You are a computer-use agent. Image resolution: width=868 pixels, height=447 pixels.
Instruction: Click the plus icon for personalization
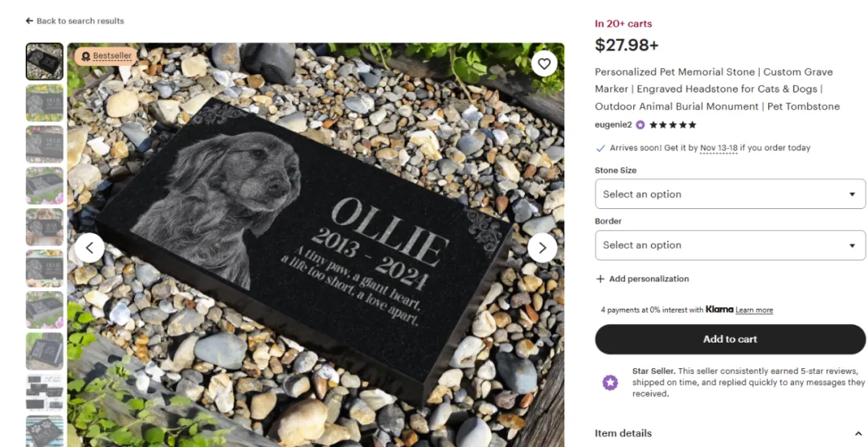[x=600, y=279]
